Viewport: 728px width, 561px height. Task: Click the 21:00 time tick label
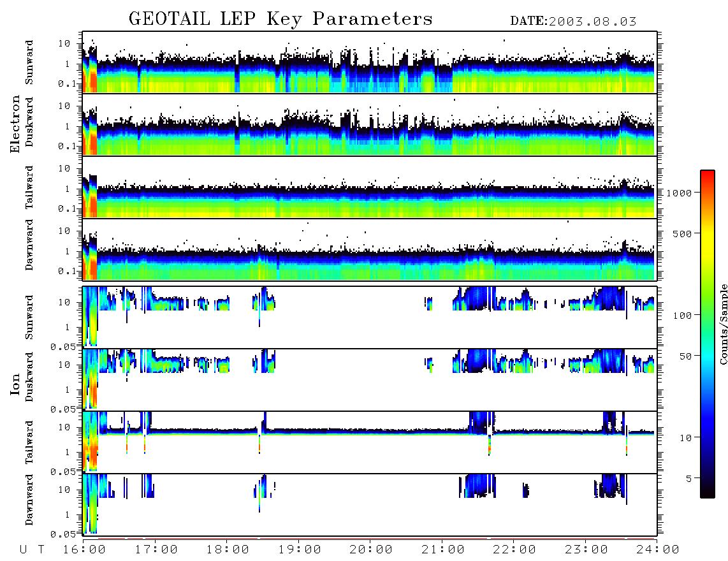443,550
